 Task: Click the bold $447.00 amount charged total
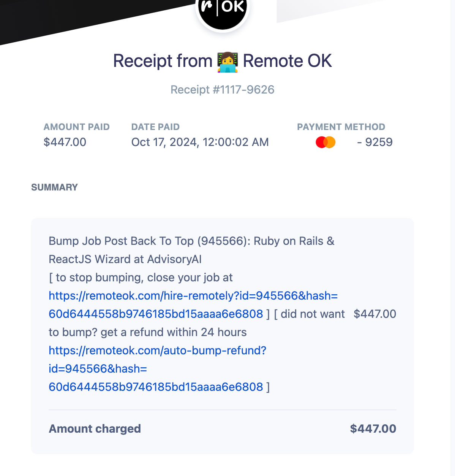(x=373, y=429)
